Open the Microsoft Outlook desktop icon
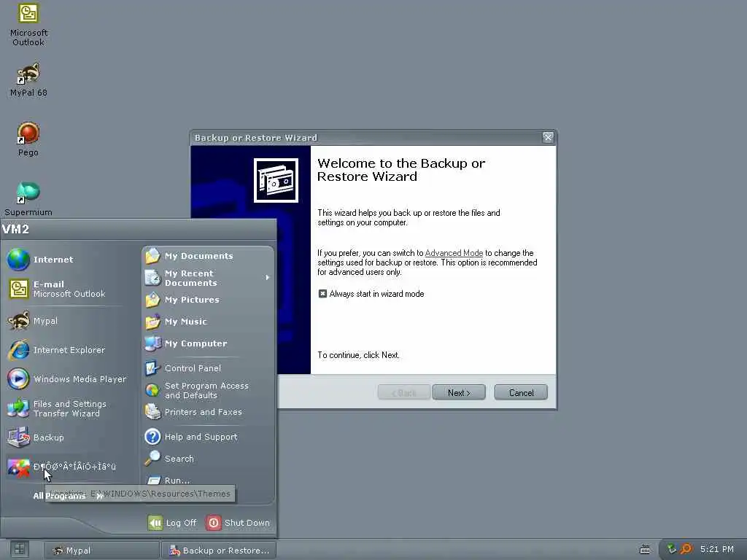Screen dimensions: 747x560 [28, 25]
